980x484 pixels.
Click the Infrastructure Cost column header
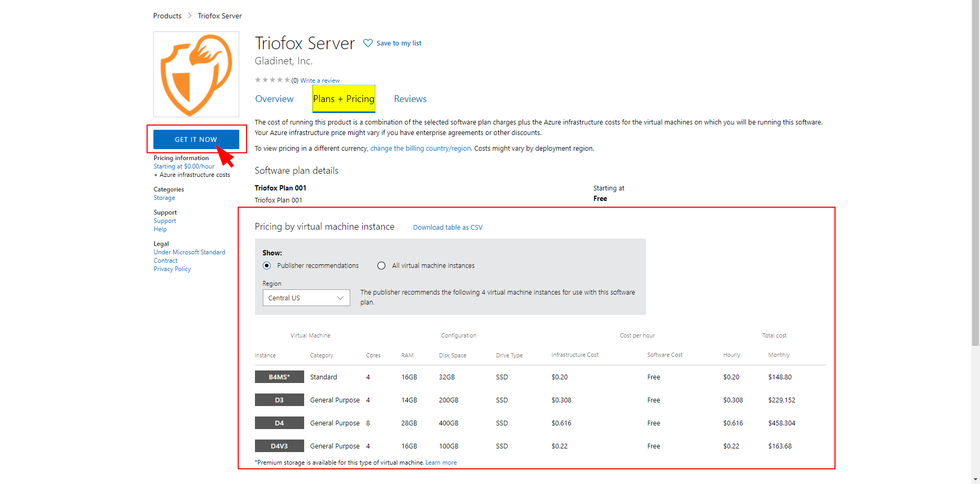[575, 355]
